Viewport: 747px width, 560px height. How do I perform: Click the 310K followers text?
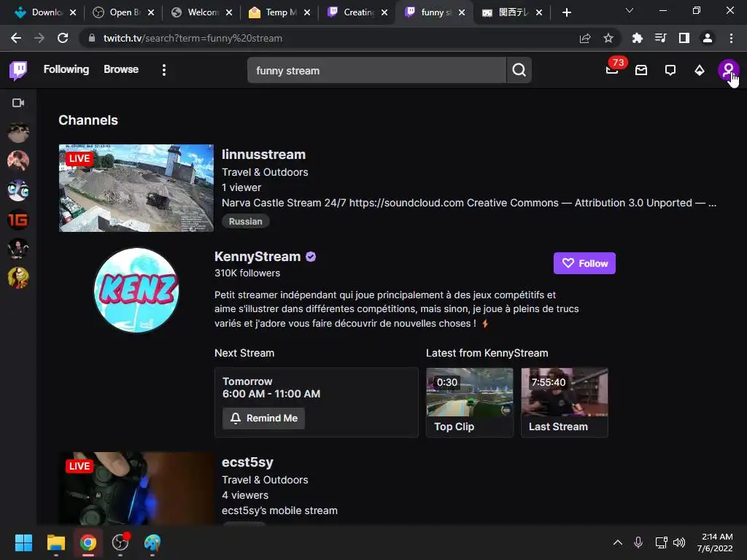[x=247, y=273]
